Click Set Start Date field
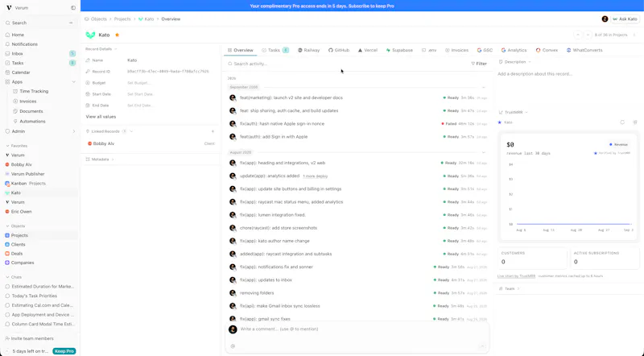Screen dimensions: 644x356 [x=140, y=94]
